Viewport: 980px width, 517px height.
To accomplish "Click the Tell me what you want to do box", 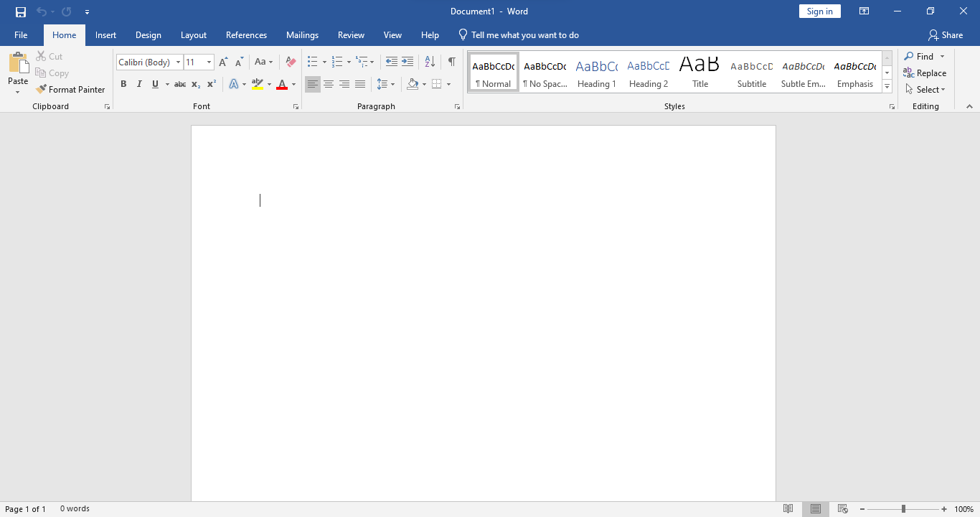I will (x=524, y=35).
